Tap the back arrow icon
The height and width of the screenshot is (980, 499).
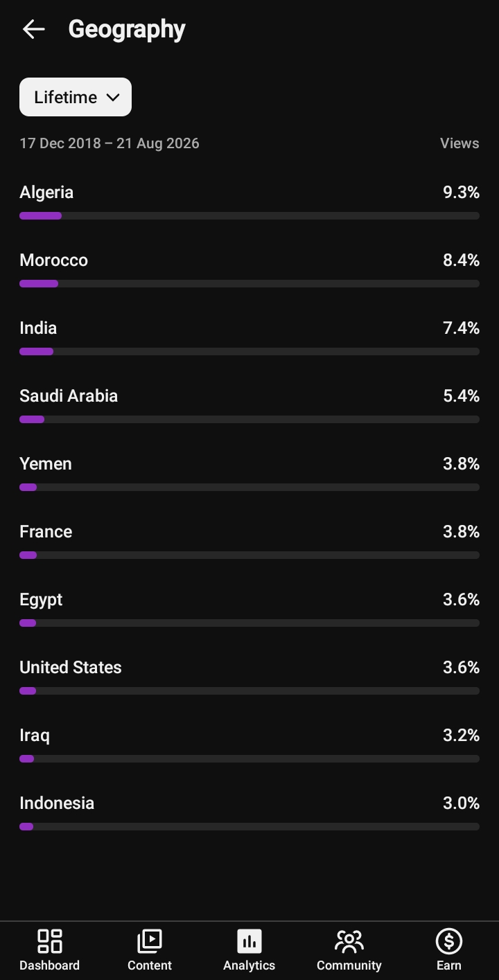click(33, 29)
